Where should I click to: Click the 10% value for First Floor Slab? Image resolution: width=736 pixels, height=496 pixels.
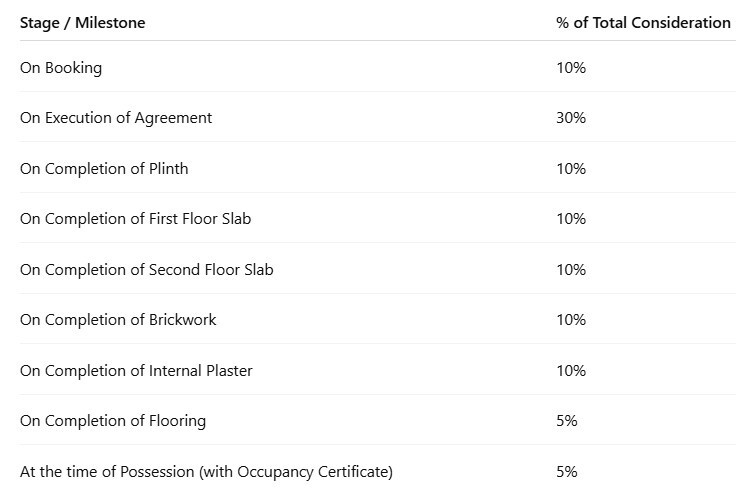(571, 219)
